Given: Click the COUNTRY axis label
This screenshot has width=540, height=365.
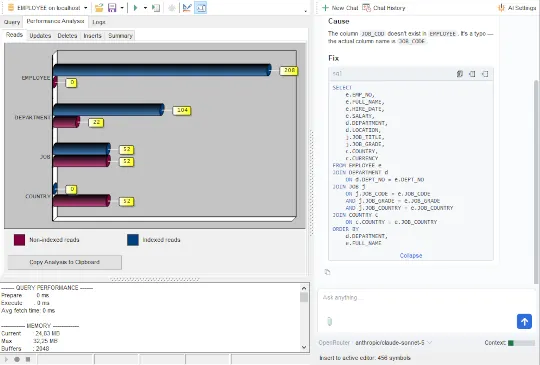Looking at the screenshot, I should click(38, 196).
